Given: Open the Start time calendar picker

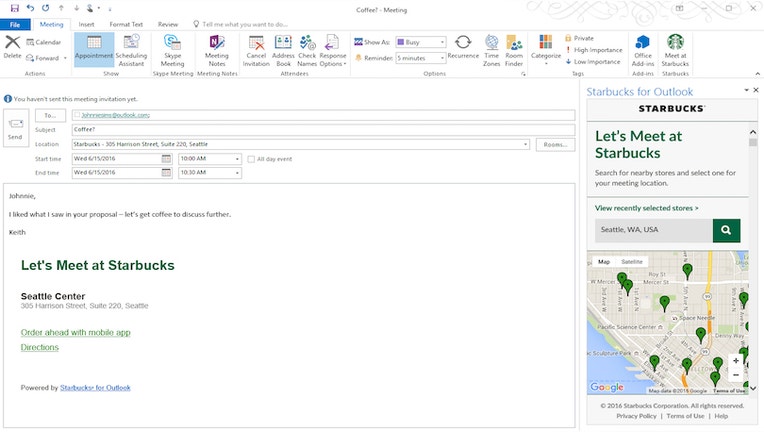Looking at the screenshot, I should [166, 159].
